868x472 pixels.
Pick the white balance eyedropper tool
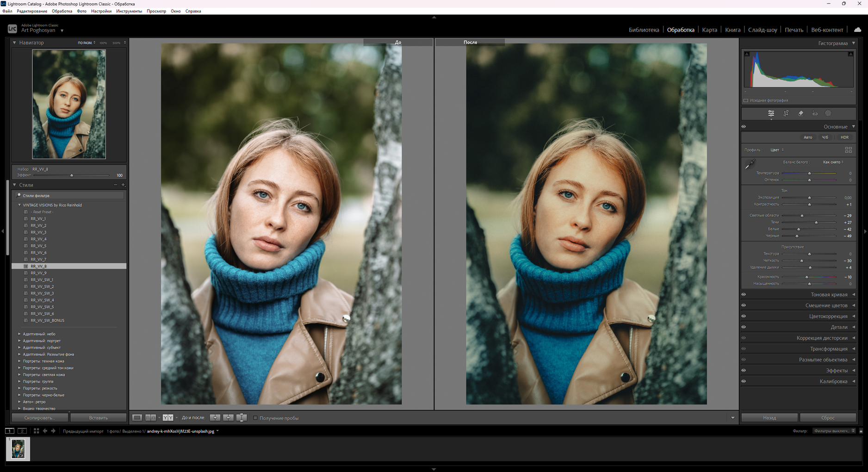click(750, 164)
